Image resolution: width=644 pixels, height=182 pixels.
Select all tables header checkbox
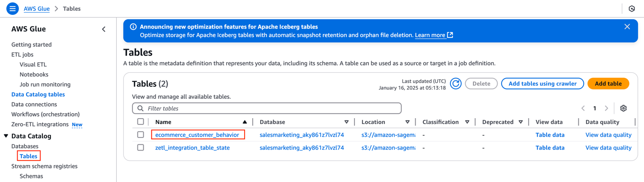click(x=141, y=122)
